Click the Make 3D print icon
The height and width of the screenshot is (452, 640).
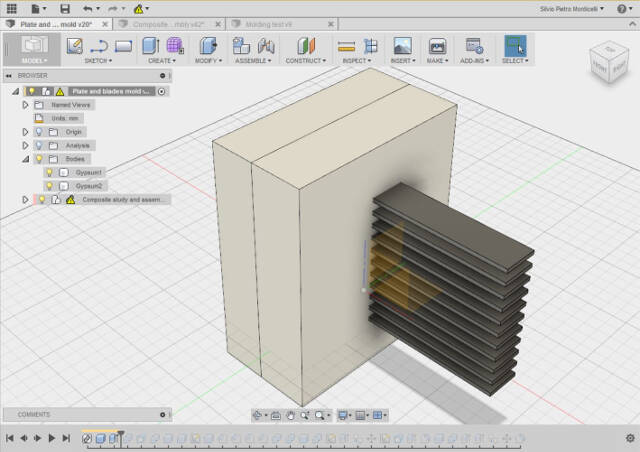click(x=437, y=46)
